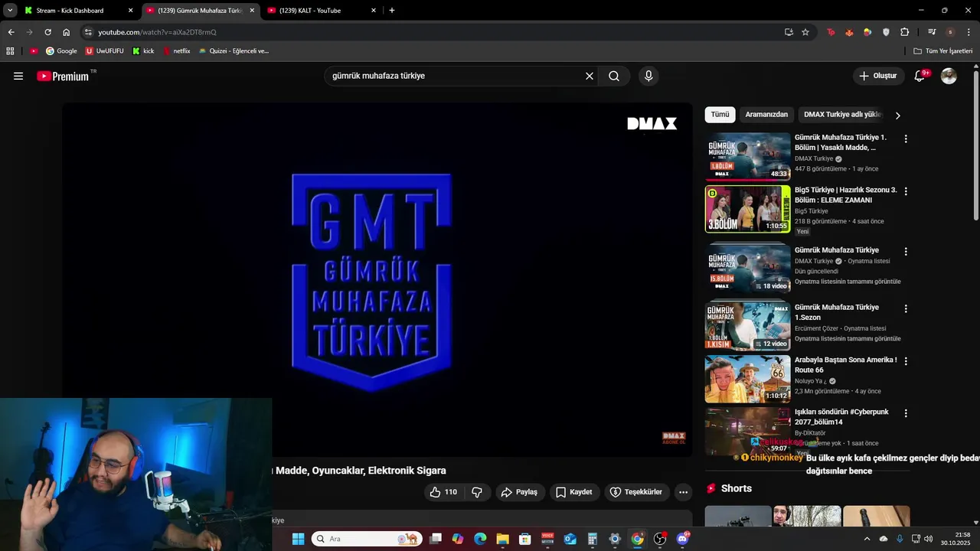
Task: Click the taskbar Ara search box
Action: pos(367,539)
